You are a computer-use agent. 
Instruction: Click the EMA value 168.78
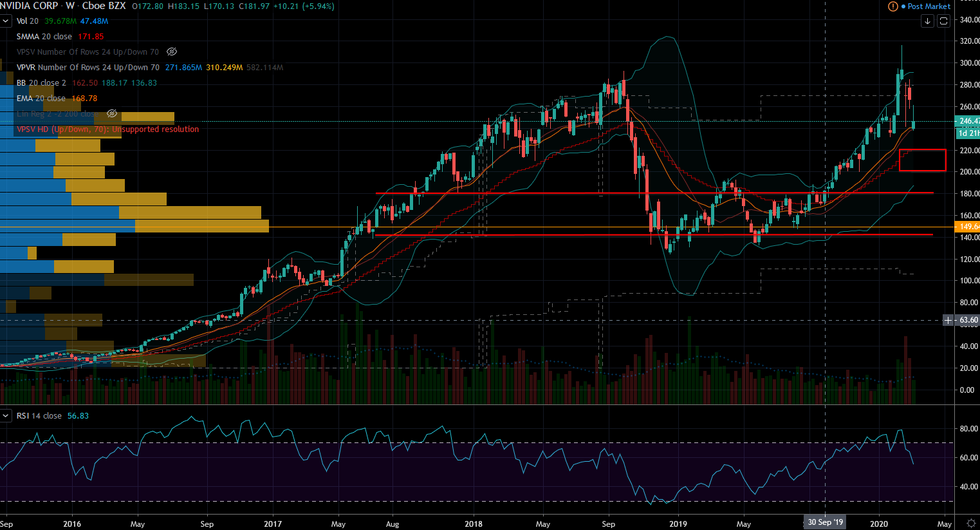(85, 99)
